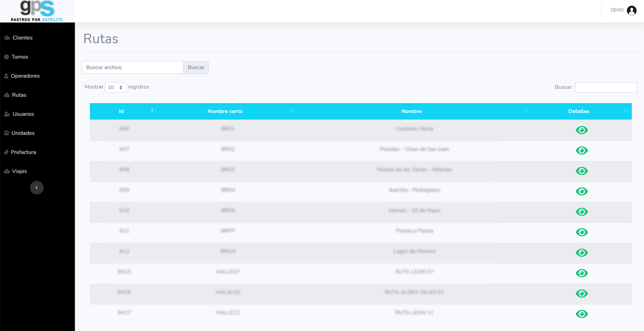This screenshot has width=644, height=331.
Task: Sort the table by Nombre corto header
Action: pos(225,111)
